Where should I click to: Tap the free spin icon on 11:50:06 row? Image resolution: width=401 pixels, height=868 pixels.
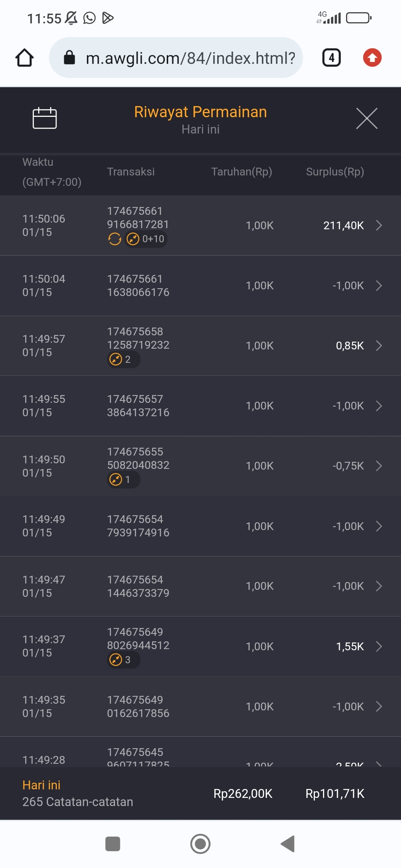[115, 239]
